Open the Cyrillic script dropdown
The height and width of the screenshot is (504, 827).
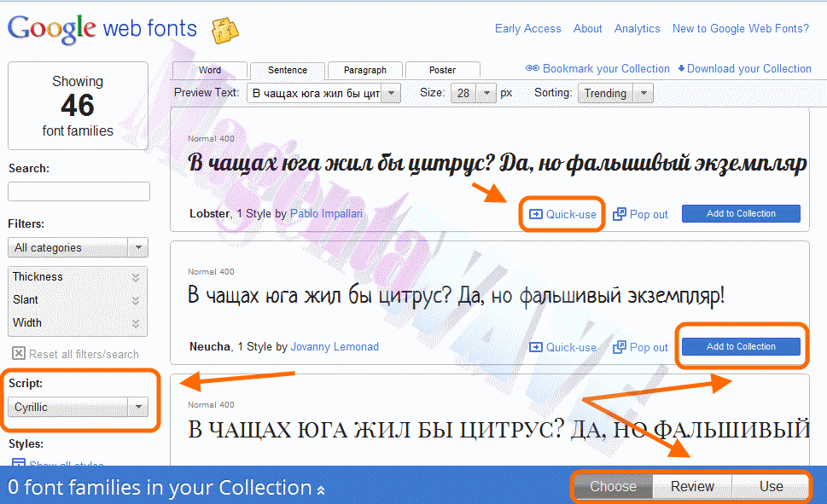click(x=78, y=407)
